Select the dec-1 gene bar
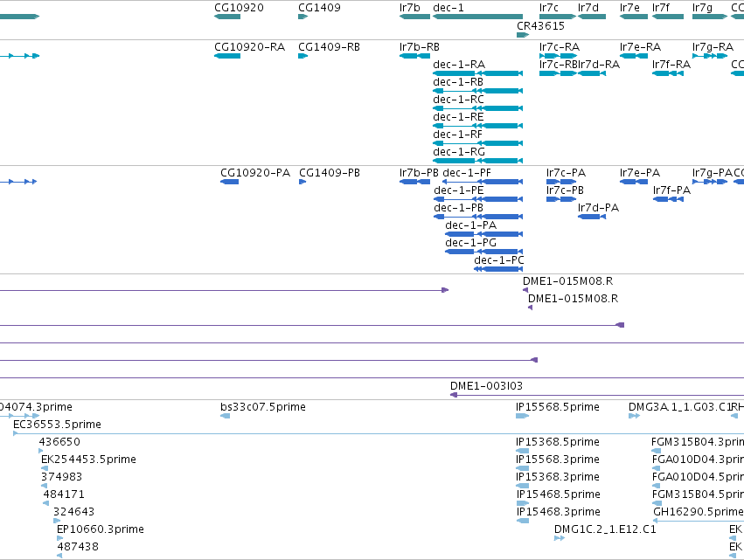 (478, 17)
